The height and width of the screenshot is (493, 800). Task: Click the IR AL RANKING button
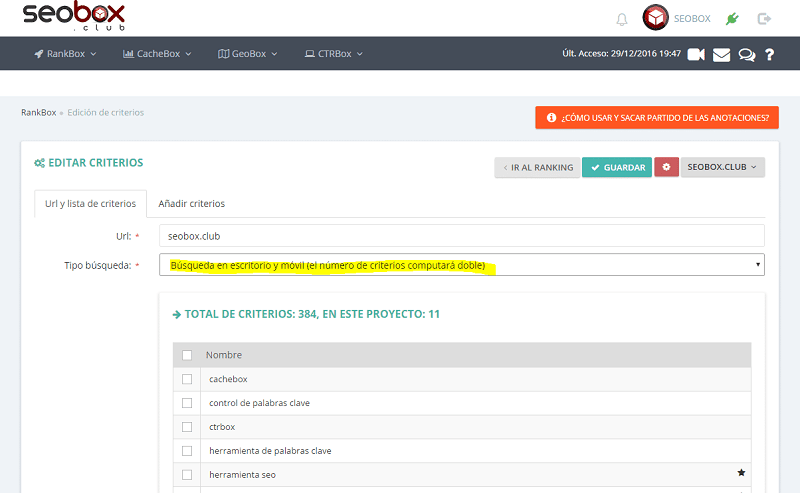(537, 167)
